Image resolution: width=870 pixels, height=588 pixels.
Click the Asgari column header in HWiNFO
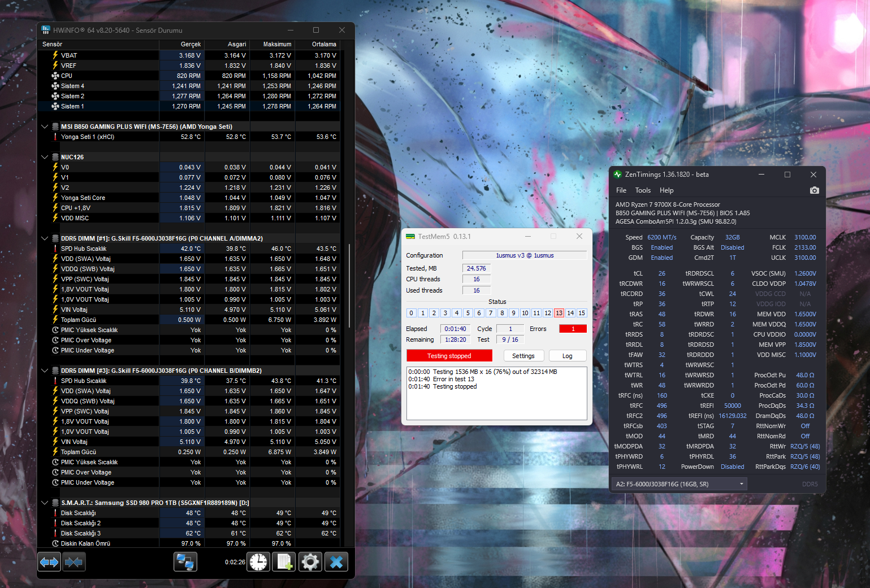[x=227, y=44]
